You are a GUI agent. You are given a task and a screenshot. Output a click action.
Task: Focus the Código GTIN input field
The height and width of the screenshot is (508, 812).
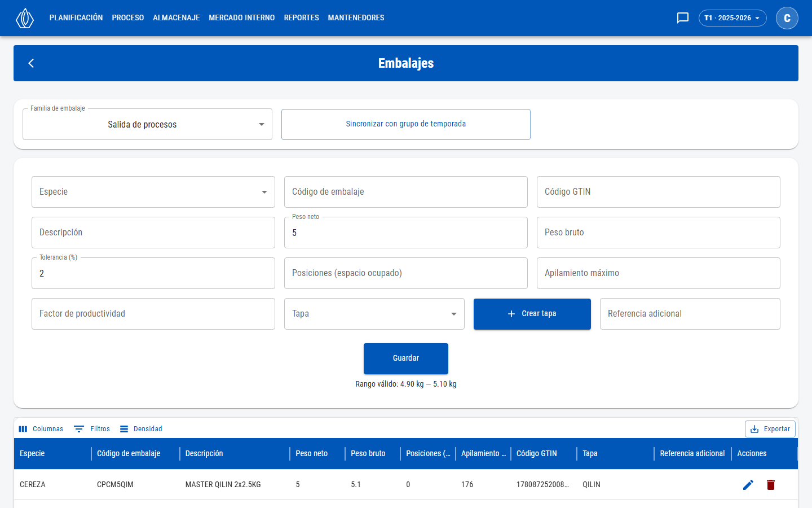click(x=659, y=192)
